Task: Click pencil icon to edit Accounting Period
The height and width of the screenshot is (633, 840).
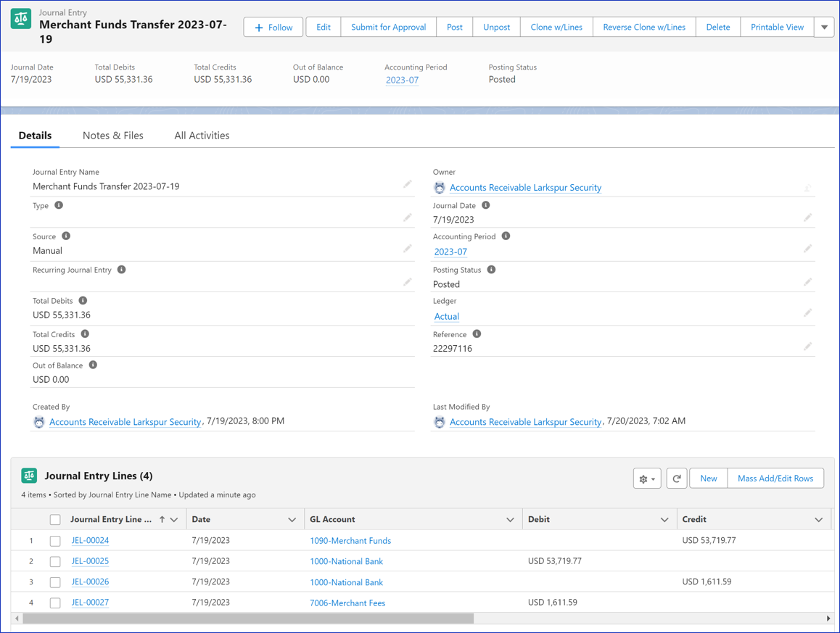Action: 808,249
